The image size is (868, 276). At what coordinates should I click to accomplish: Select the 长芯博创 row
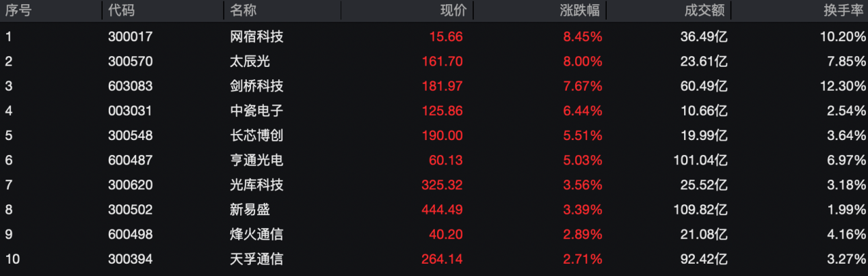click(x=434, y=135)
